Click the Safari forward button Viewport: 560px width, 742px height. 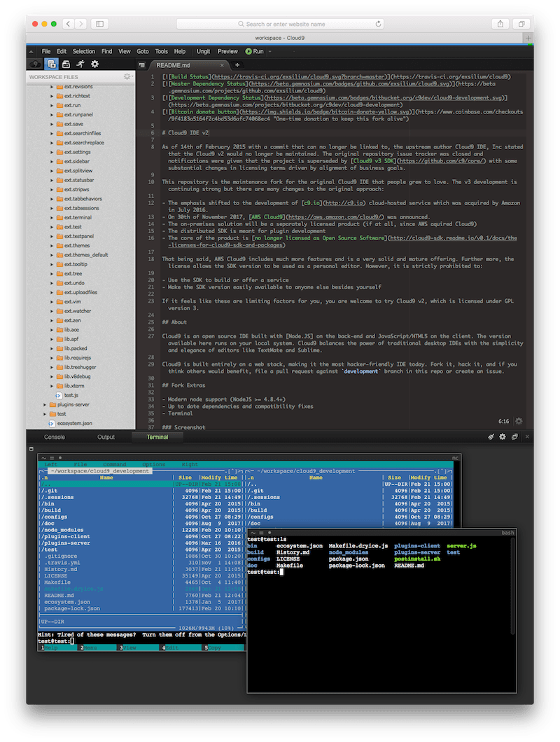(81, 24)
